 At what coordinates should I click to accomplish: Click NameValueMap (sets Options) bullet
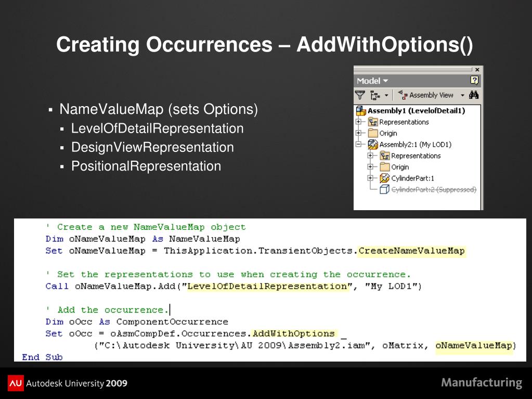[159, 109]
